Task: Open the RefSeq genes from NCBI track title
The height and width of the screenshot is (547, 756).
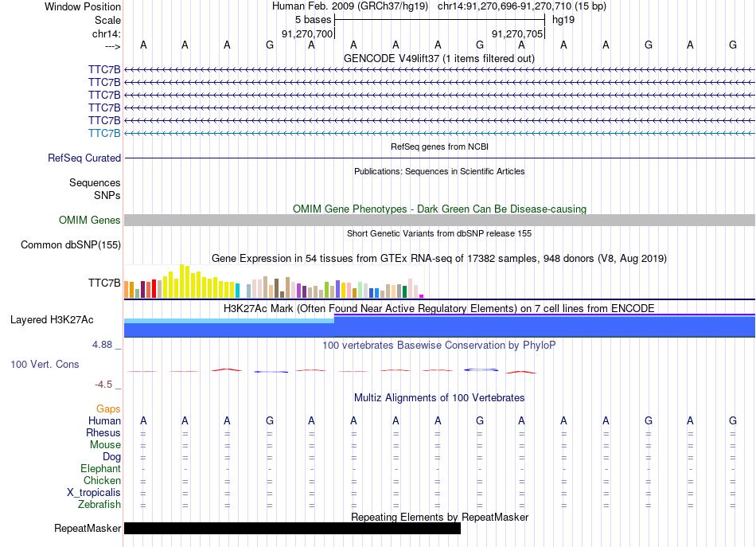Action: coord(439,147)
